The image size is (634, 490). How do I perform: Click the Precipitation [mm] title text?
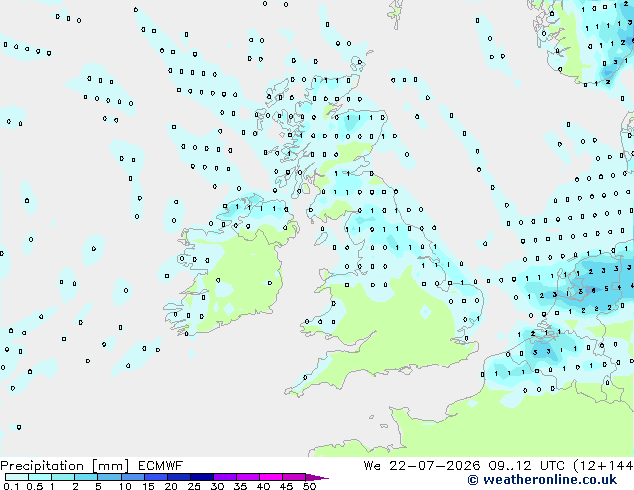point(65,466)
